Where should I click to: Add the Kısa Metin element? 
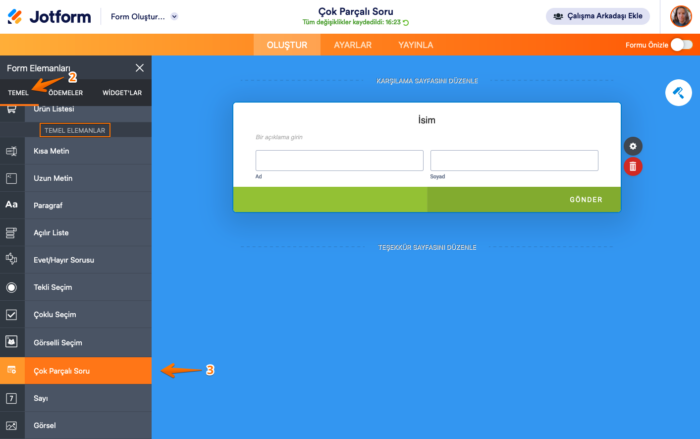point(88,151)
